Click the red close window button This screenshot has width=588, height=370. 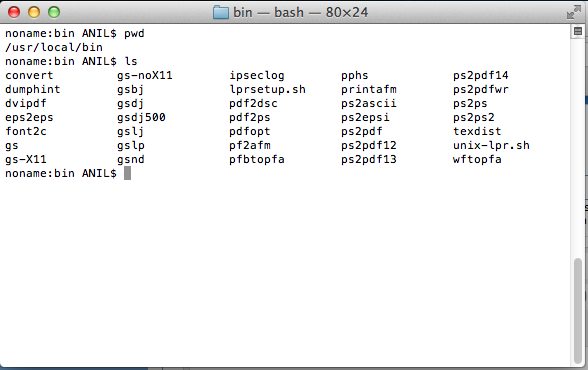[x=14, y=12]
